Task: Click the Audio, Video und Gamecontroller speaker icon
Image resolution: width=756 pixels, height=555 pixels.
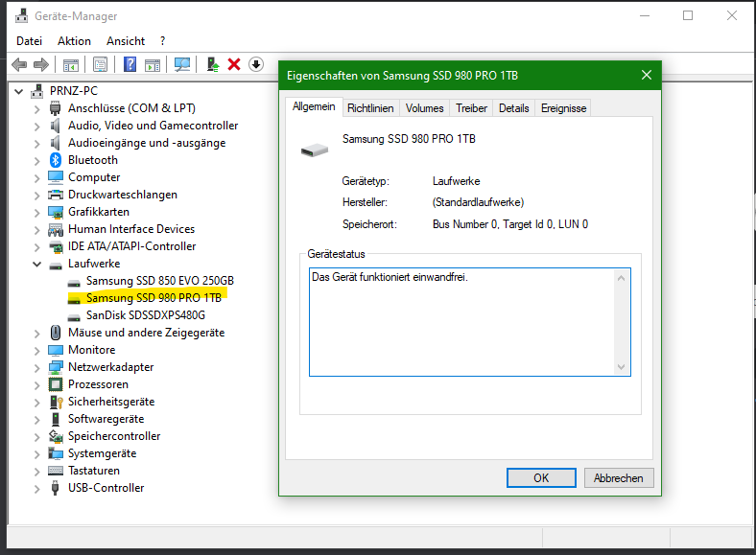Action: point(55,126)
